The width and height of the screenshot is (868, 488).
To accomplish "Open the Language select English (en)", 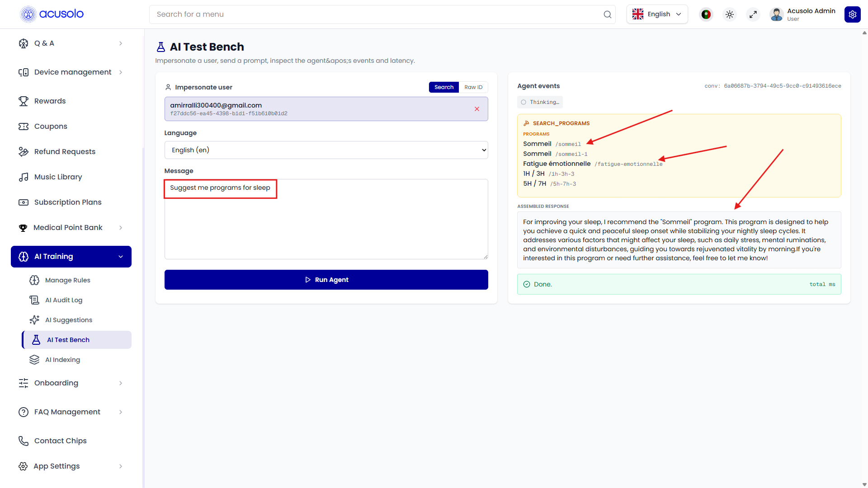I will 326,150.
